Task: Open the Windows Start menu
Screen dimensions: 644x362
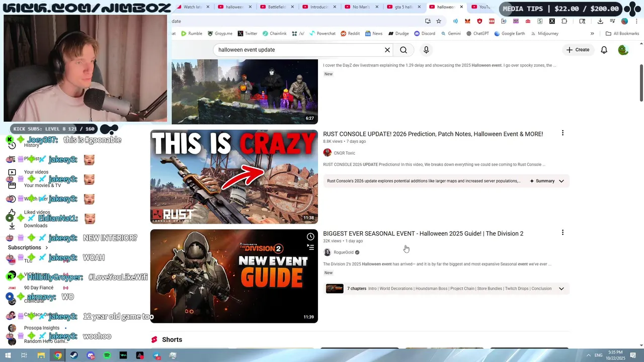Action: tap(8, 355)
